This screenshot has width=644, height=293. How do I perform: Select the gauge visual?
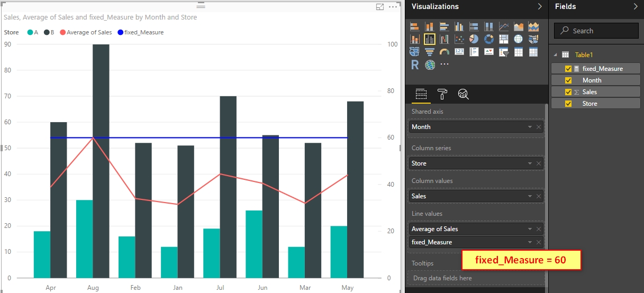[444, 52]
